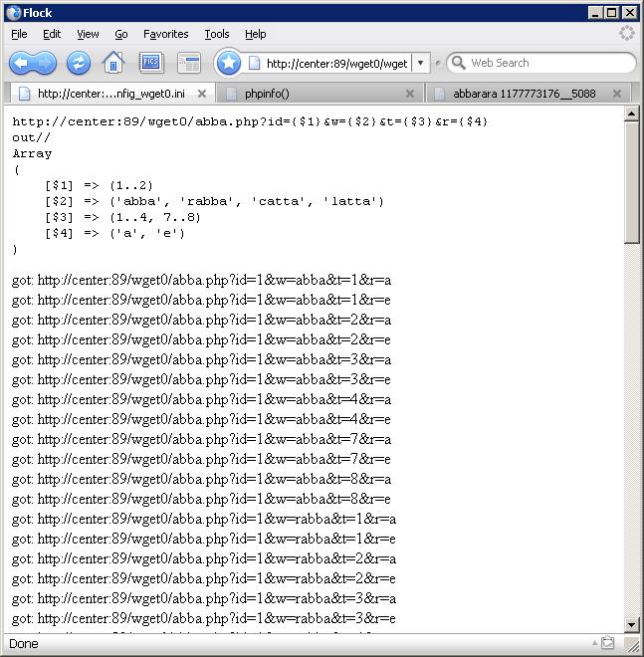Open the media bar pics icon
Viewport: 644px width, 657px height.
tap(150, 63)
